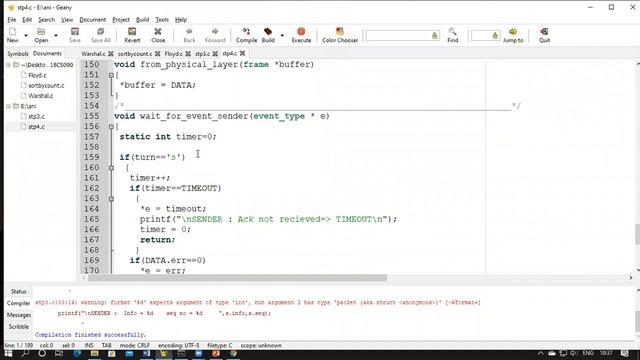Image resolution: width=640 pixels, height=360 pixels.
Task: Switch to the Scribble tab
Action: [18, 327]
